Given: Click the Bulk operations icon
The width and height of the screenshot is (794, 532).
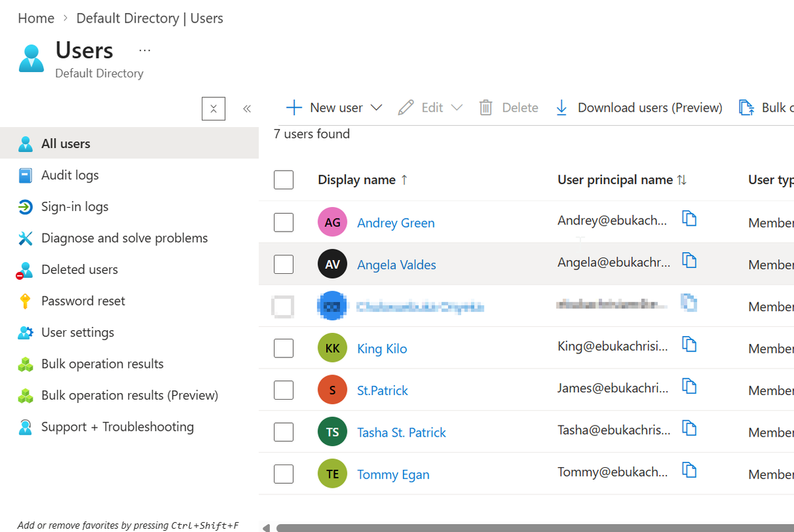Looking at the screenshot, I should coord(746,107).
